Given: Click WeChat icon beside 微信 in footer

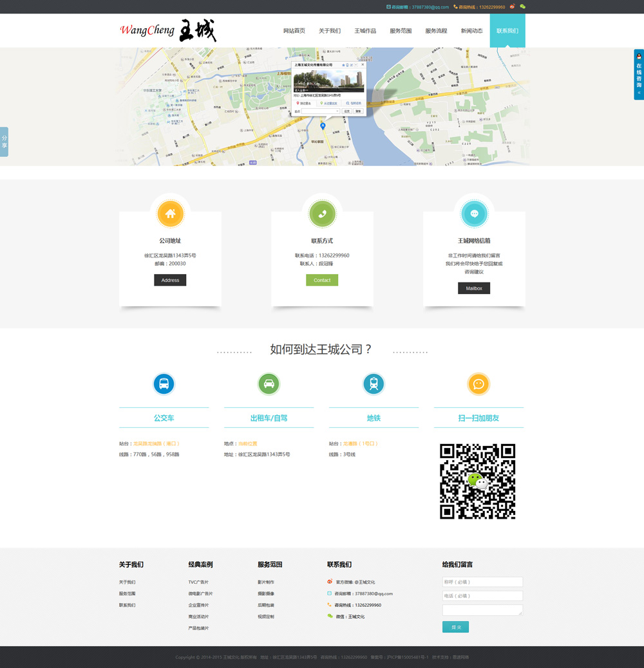Looking at the screenshot, I should (x=330, y=616).
